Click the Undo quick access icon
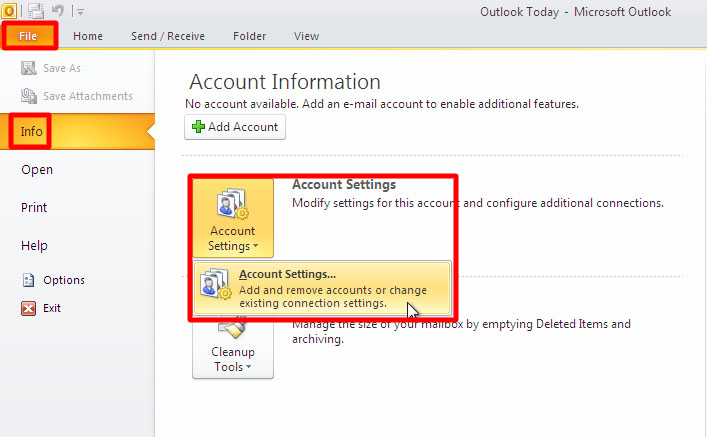The width and height of the screenshot is (707, 437). coord(58,10)
